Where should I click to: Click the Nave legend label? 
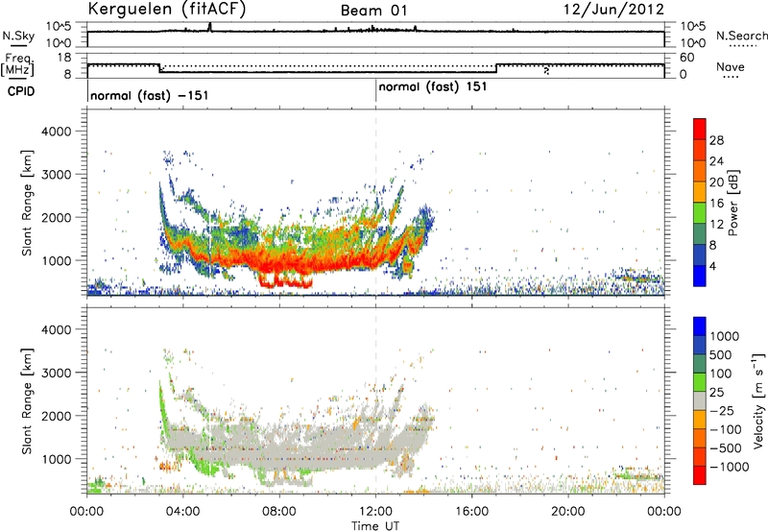730,66
